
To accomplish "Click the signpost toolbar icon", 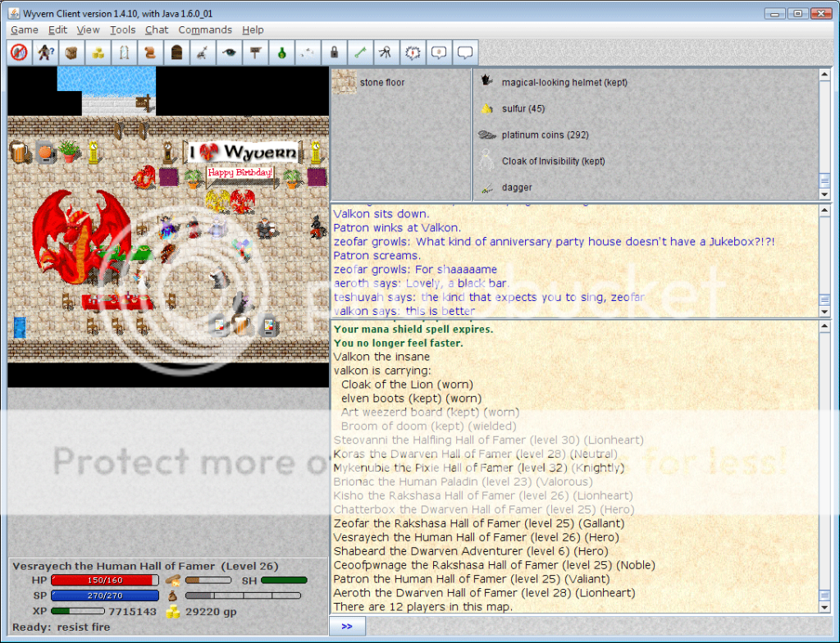I will point(256,52).
